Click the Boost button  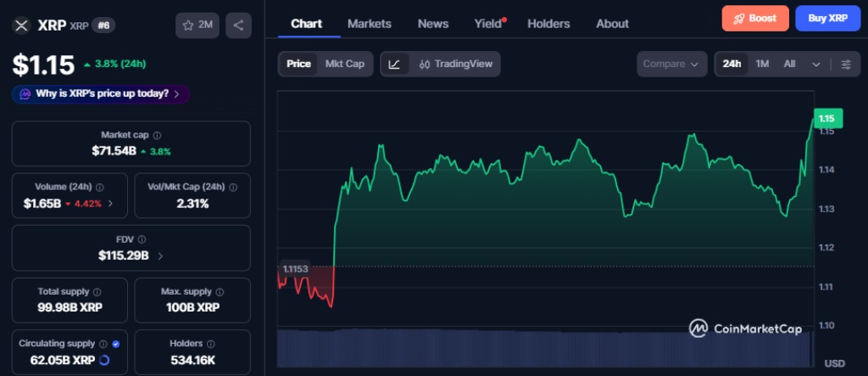[x=755, y=19]
